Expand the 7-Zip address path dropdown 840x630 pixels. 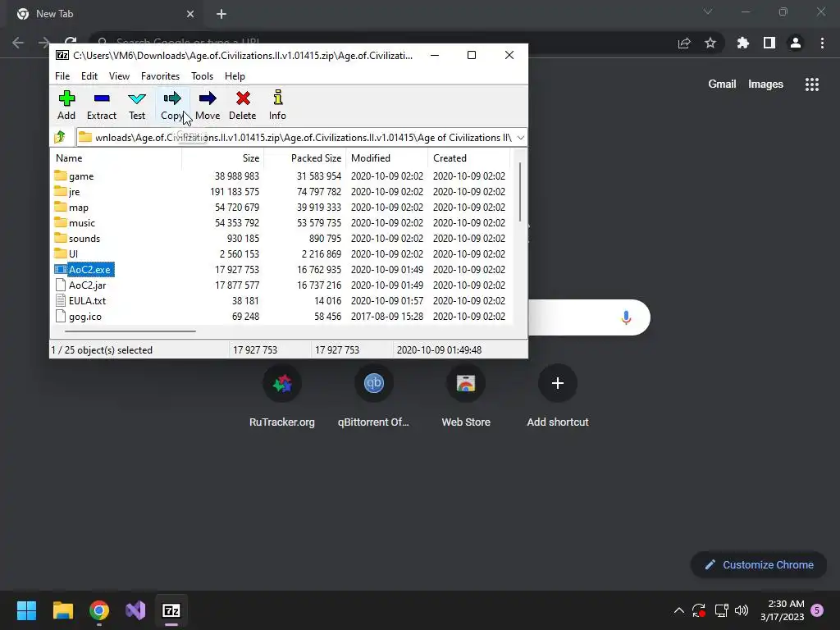click(x=521, y=138)
